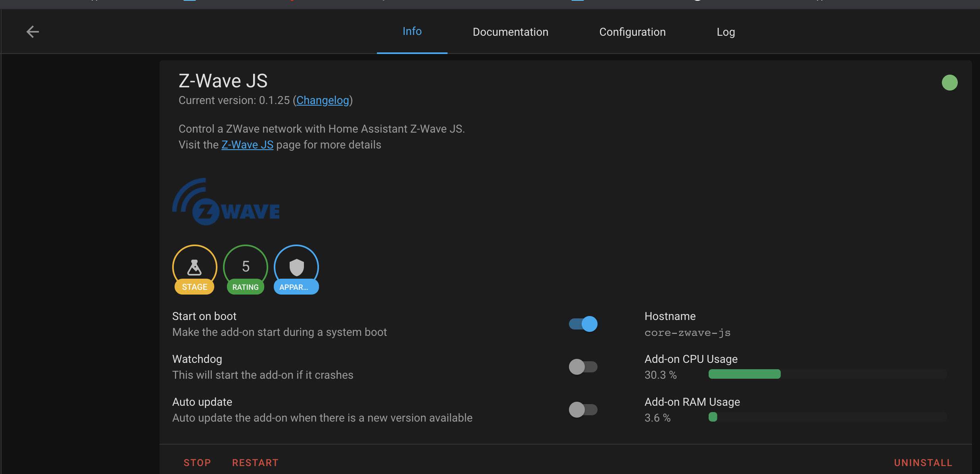This screenshot has width=980, height=474.
Task: Visit the Z-Wave JS page link
Action: tap(247, 145)
